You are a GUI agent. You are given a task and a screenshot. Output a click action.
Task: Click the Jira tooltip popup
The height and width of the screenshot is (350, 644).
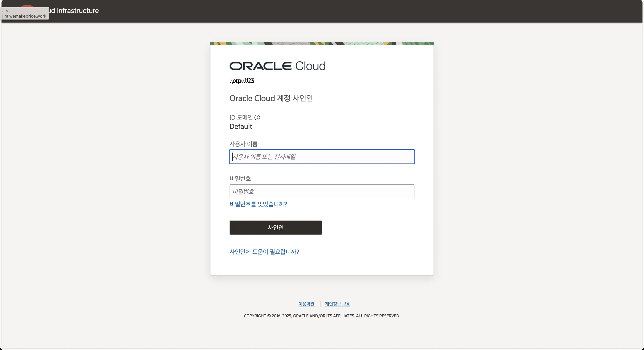click(24, 14)
